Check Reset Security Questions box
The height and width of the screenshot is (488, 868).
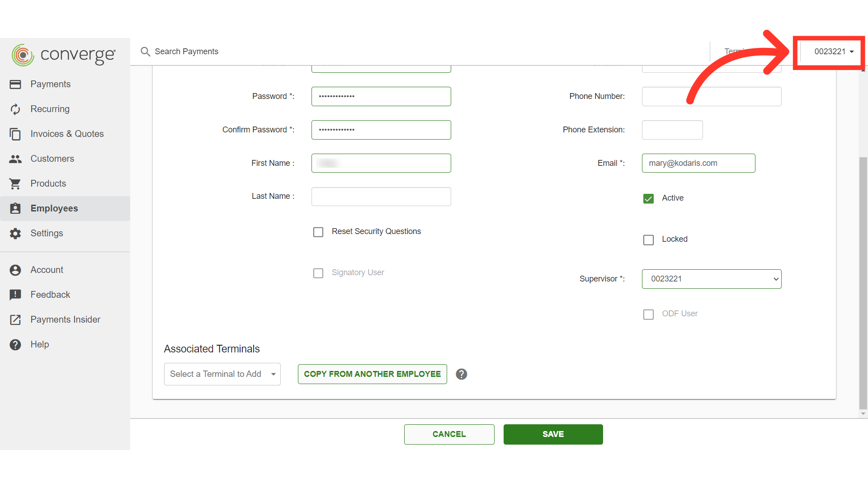click(x=318, y=232)
